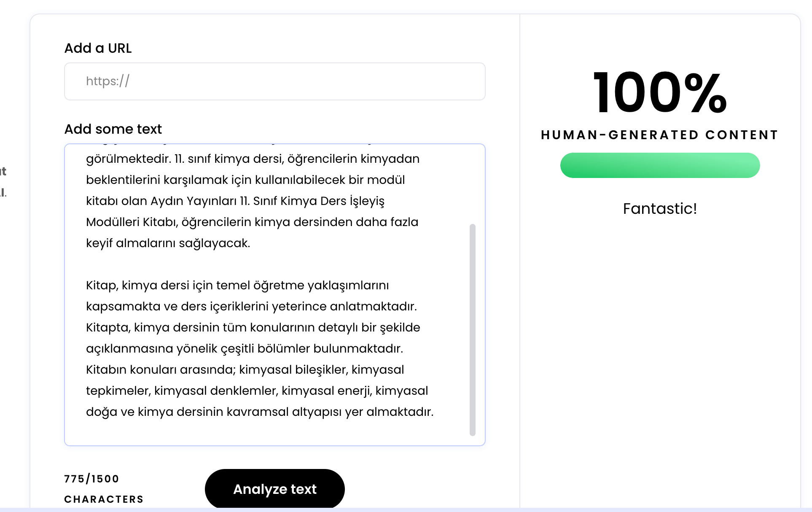
Task: Place cursor in line starting "doğa ve kimya"
Action: [260, 412]
